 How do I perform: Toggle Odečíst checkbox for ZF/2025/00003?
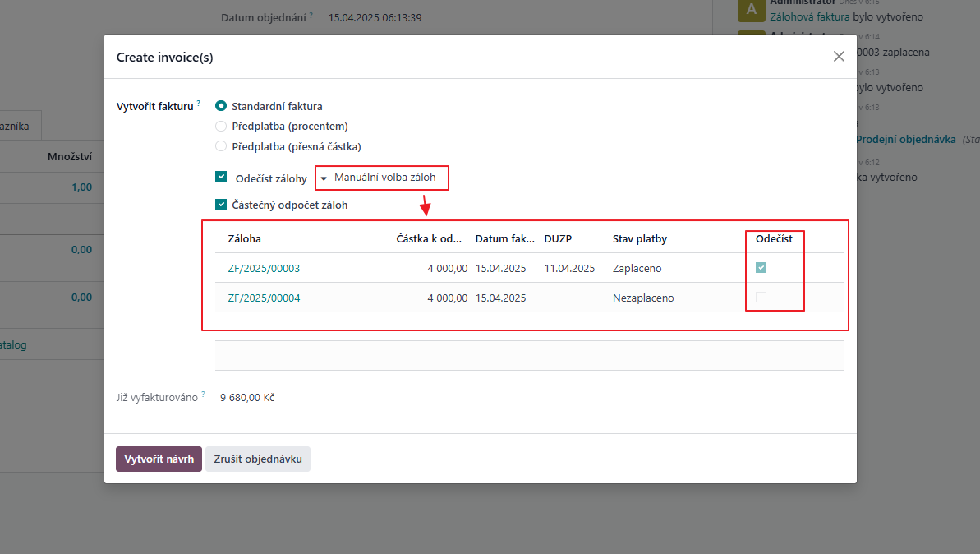pos(761,268)
